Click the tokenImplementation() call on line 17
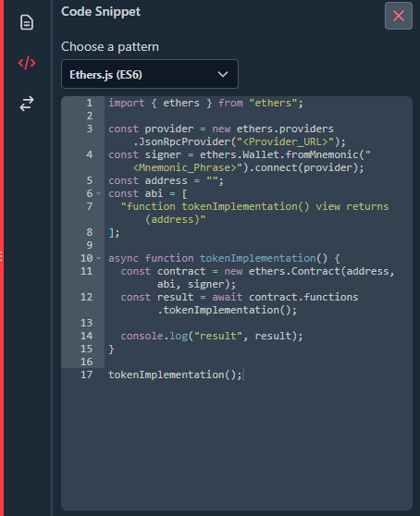Screen dimensions: 420x516 [x=175, y=375]
